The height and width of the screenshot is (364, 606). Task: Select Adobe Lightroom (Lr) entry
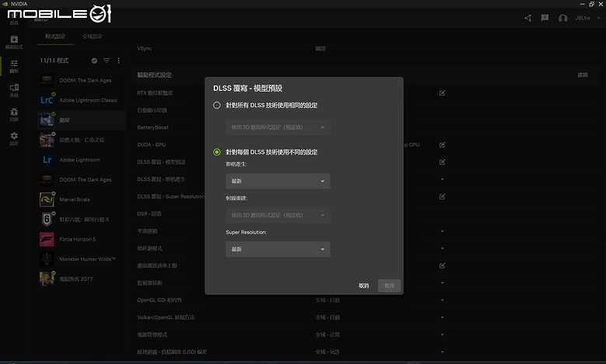point(81,160)
